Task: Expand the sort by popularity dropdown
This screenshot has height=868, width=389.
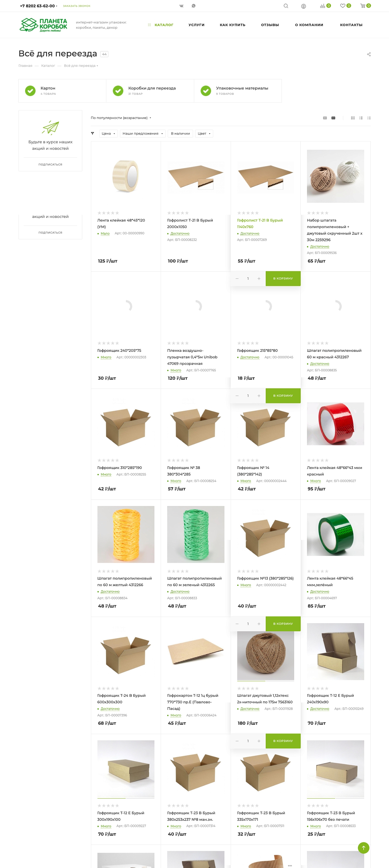Action: (x=121, y=118)
